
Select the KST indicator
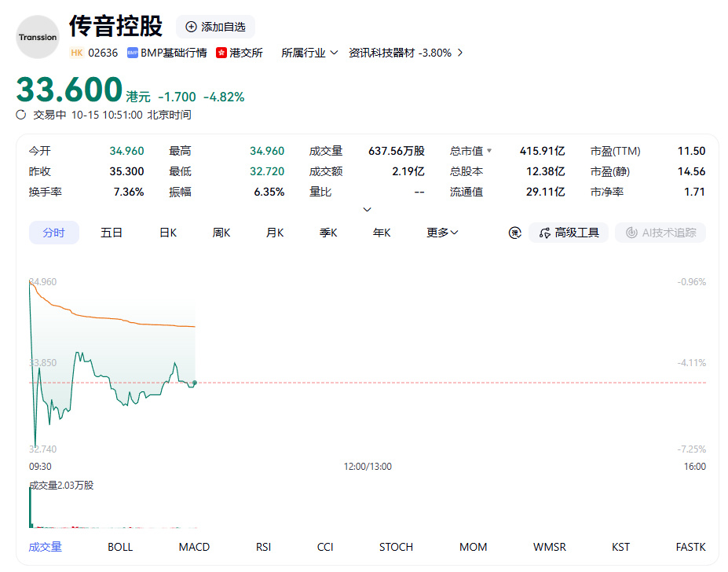pos(620,547)
